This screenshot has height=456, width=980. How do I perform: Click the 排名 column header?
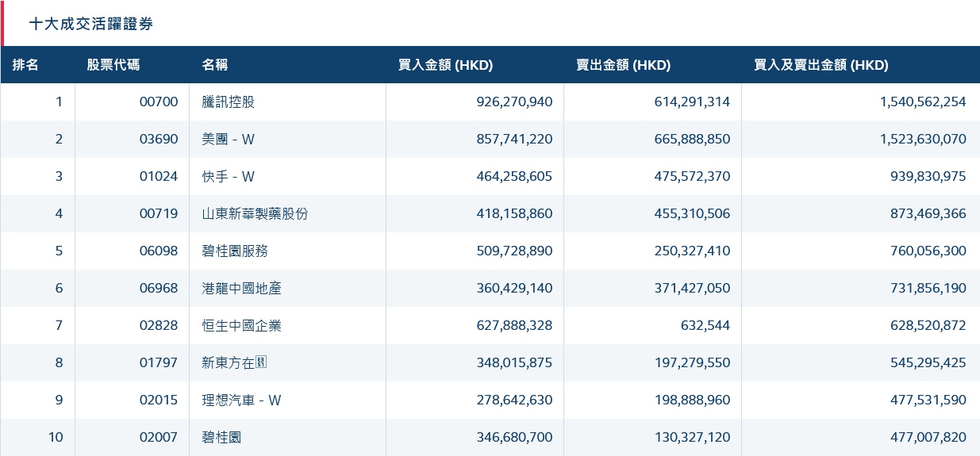25,65
